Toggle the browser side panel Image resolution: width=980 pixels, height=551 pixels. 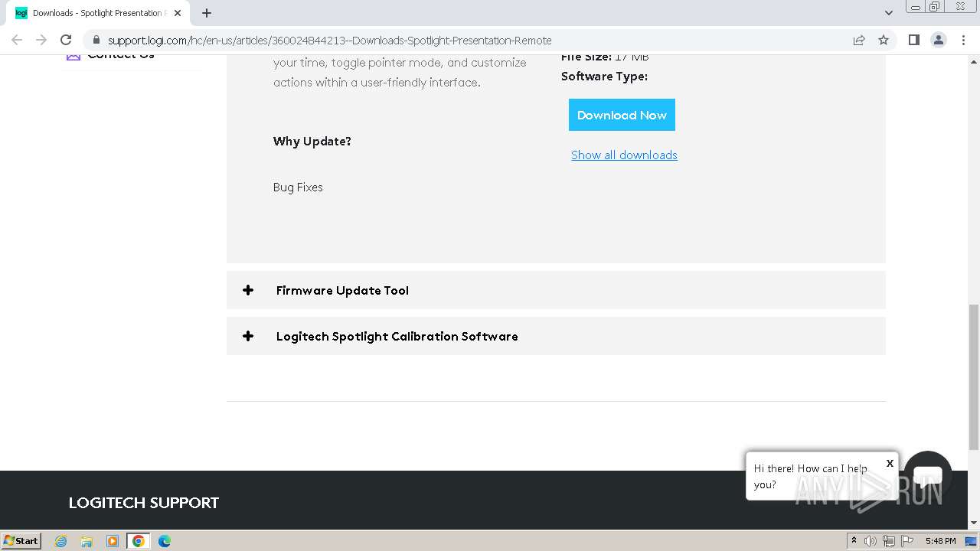tap(913, 40)
